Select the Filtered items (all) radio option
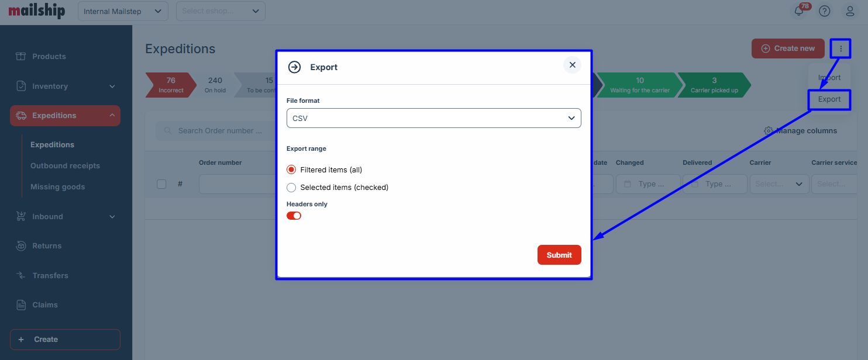 [291, 170]
